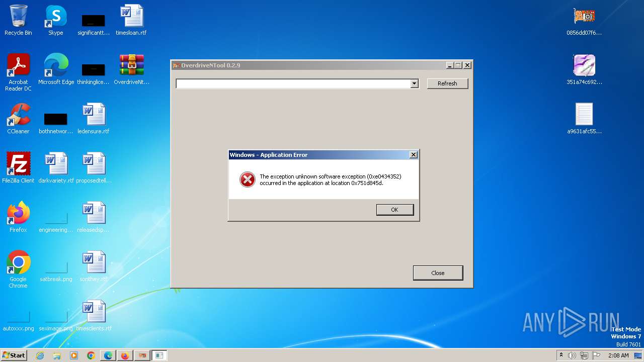Minimize the OverdriveNTool window
The width and height of the screenshot is (644, 362).
(x=450, y=65)
